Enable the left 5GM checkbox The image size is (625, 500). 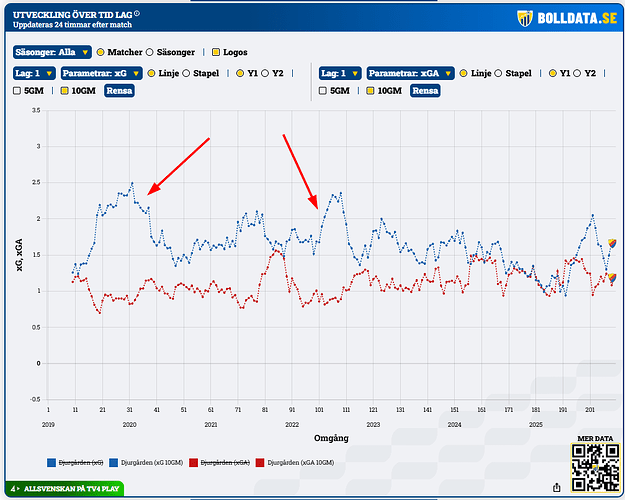click(18, 91)
